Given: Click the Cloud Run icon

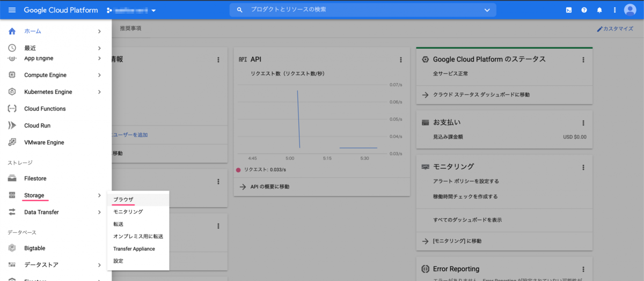Looking at the screenshot, I should point(12,125).
